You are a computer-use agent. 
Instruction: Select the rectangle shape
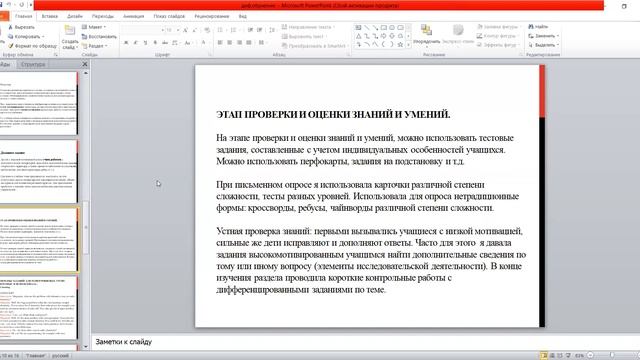pyautogui.click(x=384, y=27)
